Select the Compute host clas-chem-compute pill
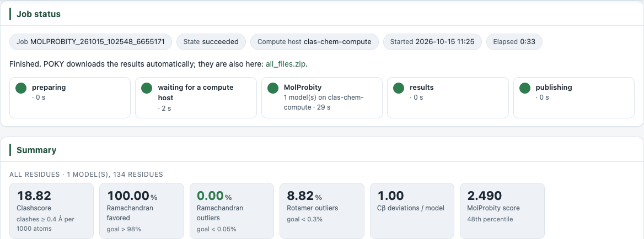This screenshot has height=239, width=644. coord(315,42)
